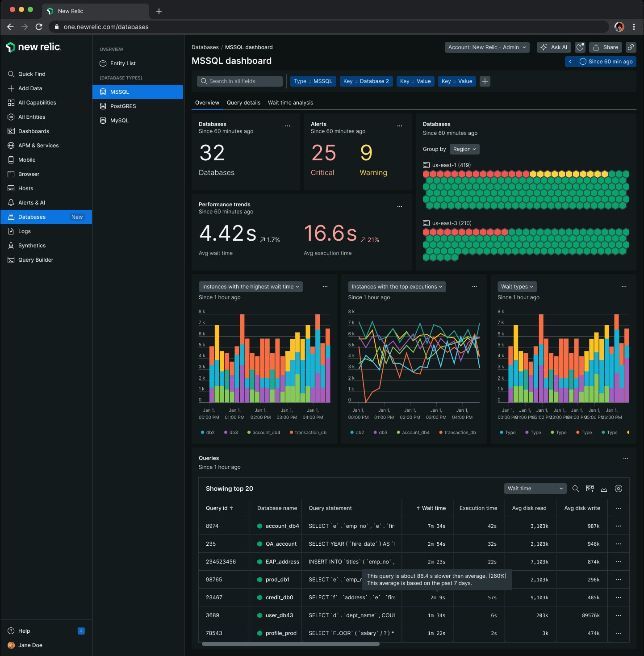Click the copy permalink icon near Share

(631, 47)
